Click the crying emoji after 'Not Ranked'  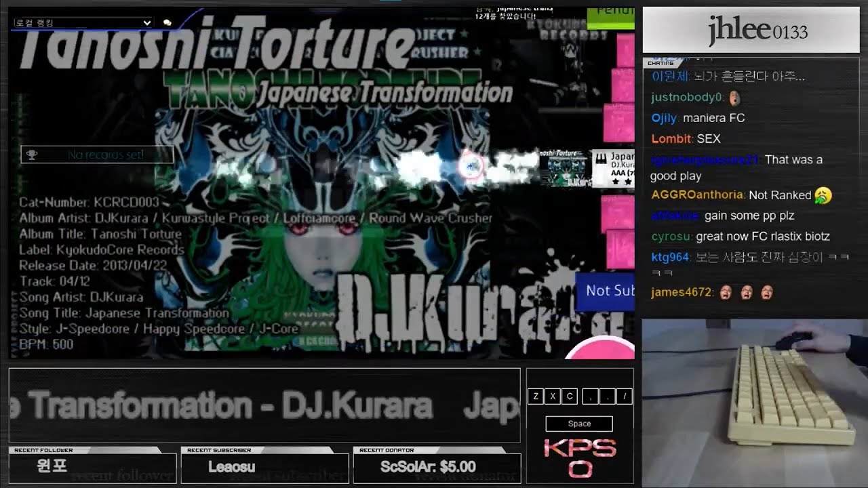tap(823, 195)
